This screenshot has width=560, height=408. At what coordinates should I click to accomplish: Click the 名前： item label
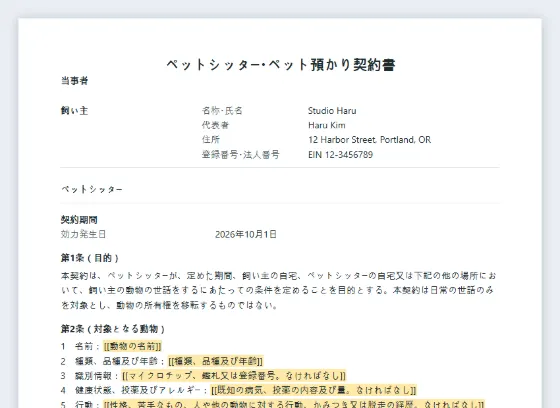[88, 346]
